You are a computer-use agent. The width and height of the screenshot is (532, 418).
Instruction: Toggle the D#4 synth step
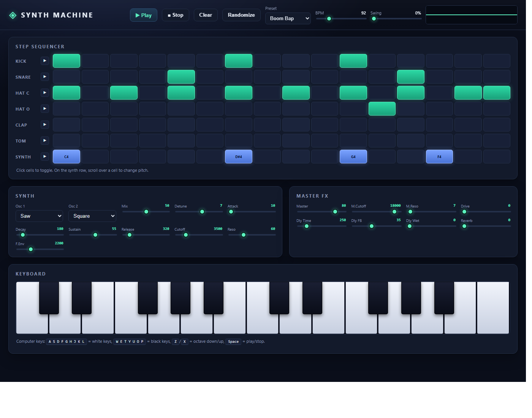(x=239, y=157)
